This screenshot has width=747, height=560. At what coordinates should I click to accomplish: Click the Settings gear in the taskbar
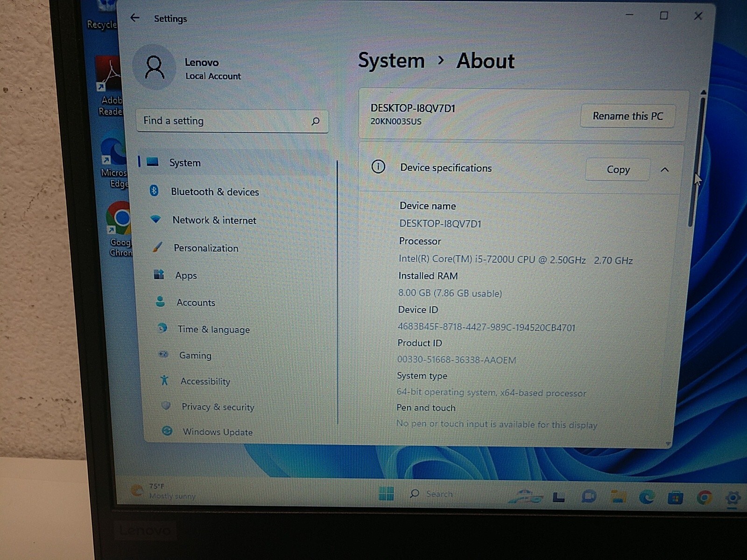click(x=733, y=499)
